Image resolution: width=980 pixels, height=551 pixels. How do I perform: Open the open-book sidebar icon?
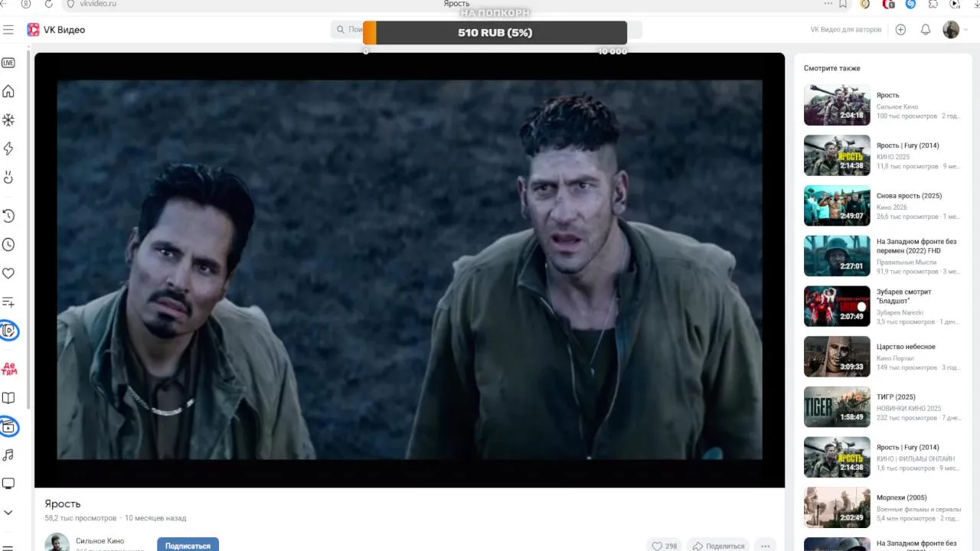pyautogui.click(x=8, y=398)
